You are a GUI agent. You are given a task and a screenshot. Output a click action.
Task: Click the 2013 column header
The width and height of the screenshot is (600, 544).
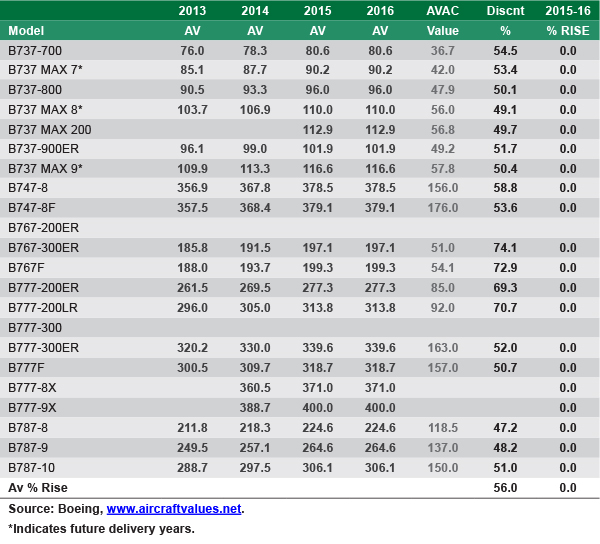tap(192, 11)
